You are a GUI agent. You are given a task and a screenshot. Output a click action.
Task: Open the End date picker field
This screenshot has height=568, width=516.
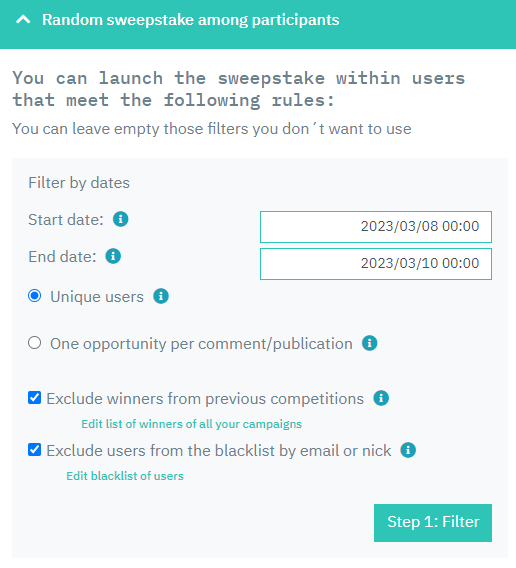point(376,264)
